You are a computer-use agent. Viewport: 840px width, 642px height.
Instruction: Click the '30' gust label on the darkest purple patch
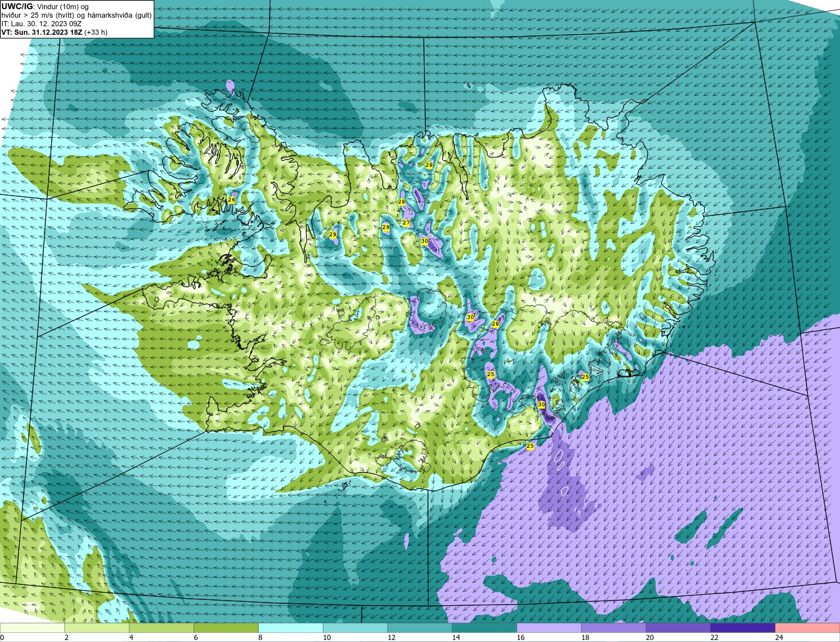pos(541,405)
